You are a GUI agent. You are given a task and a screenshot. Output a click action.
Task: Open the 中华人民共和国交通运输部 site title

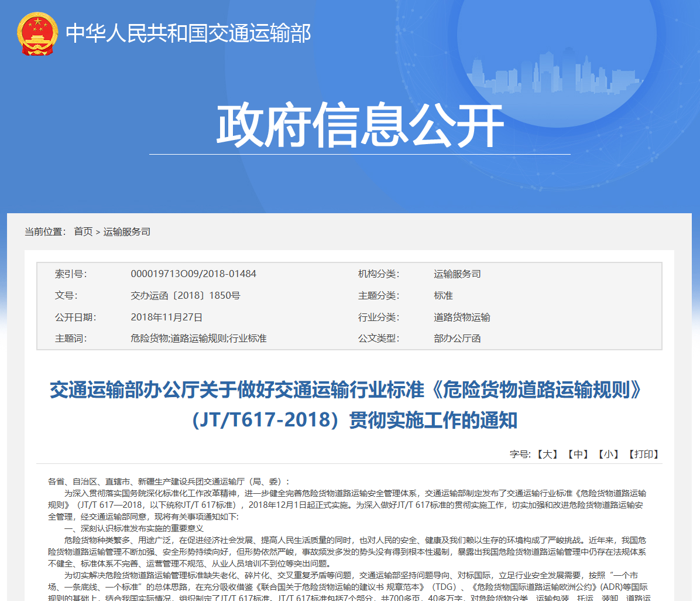[x=188, y=33]
